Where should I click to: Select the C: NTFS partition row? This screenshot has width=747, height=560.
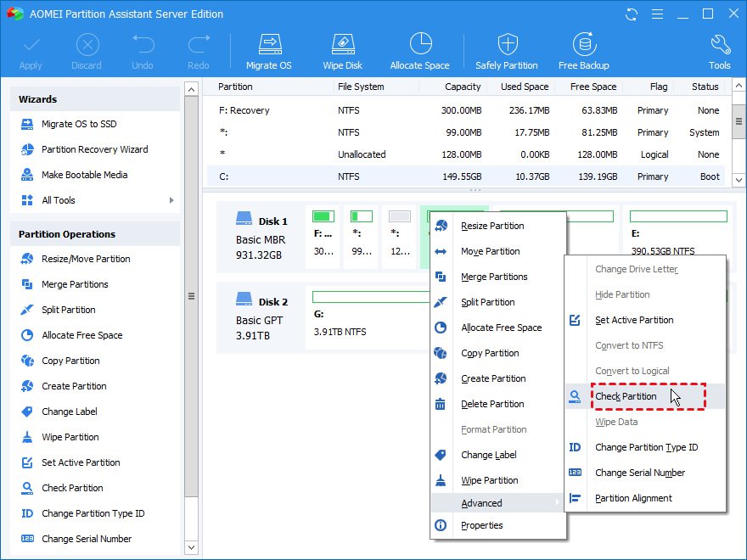(466, 176)
